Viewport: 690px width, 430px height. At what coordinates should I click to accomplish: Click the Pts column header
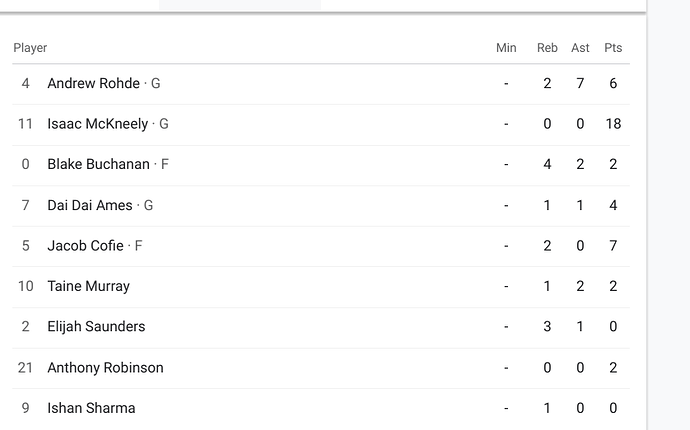pos(613,48)
